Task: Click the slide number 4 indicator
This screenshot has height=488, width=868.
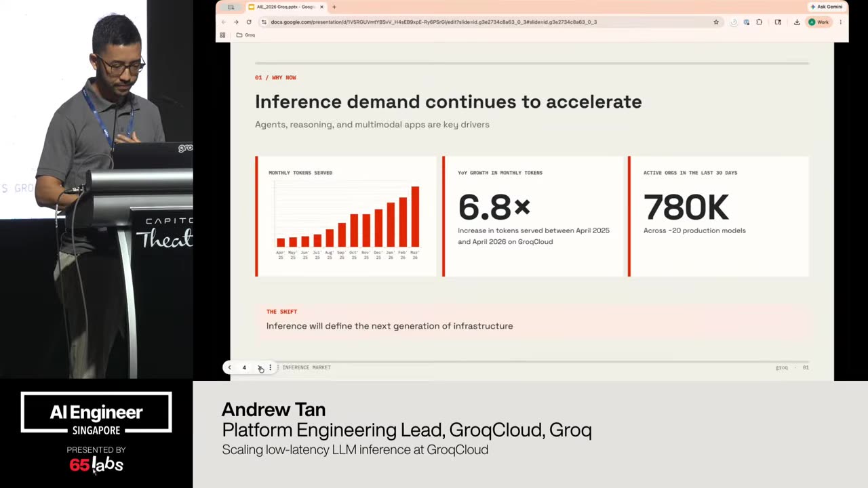Action: [244, 367]
